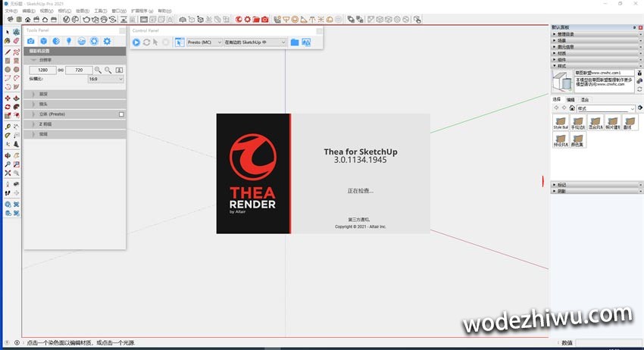Screen dimensions: 644x350
Task: Open the 颜色集 styles folder
Action: pos(577,140)
